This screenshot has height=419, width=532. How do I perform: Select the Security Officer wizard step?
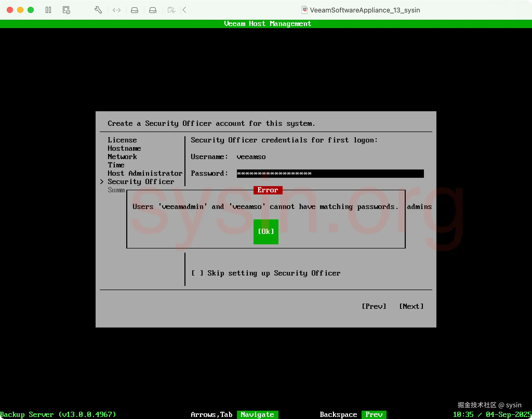point(141,182)
